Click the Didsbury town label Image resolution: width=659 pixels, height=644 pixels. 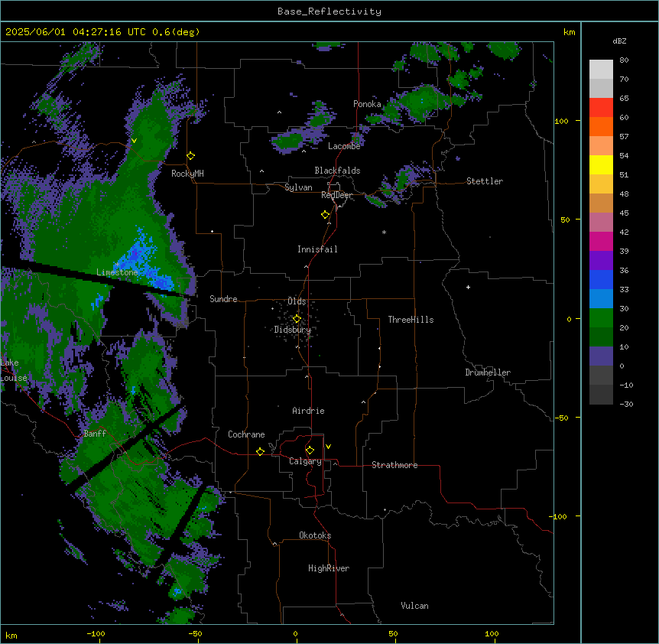[293, 330]
